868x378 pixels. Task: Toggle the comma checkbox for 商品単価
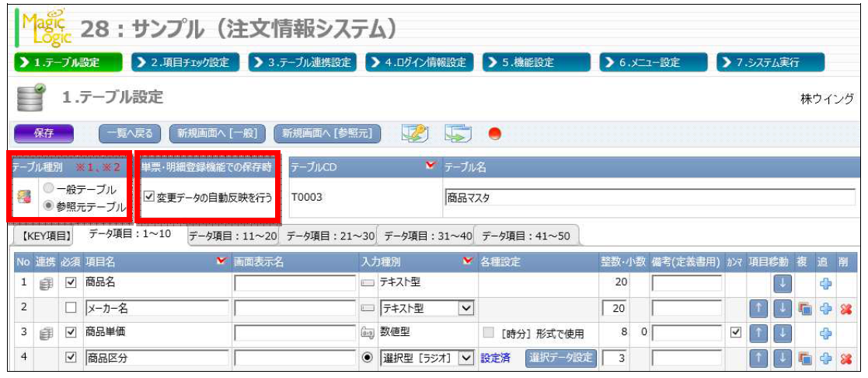(734, 334)
